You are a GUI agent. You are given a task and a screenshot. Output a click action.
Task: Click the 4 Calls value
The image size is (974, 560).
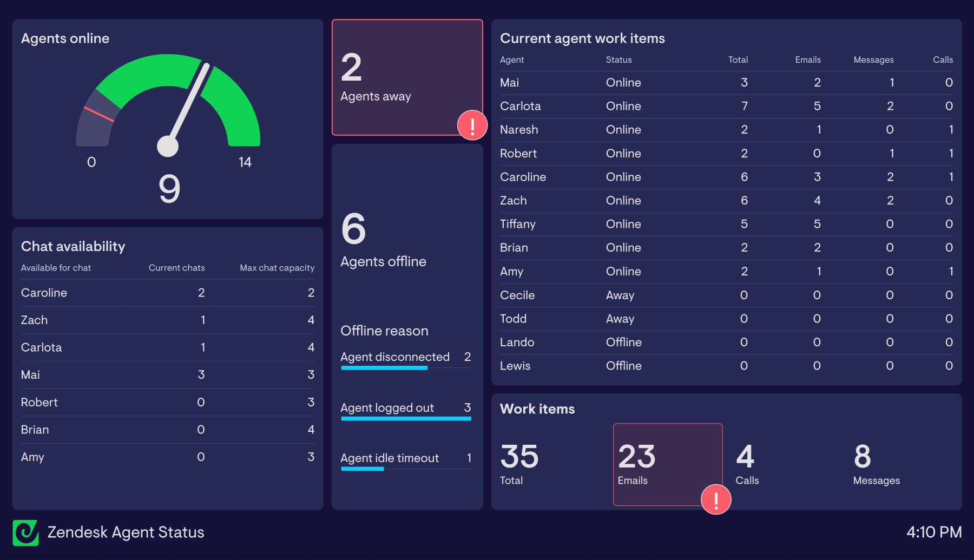[x=745, y=456]
